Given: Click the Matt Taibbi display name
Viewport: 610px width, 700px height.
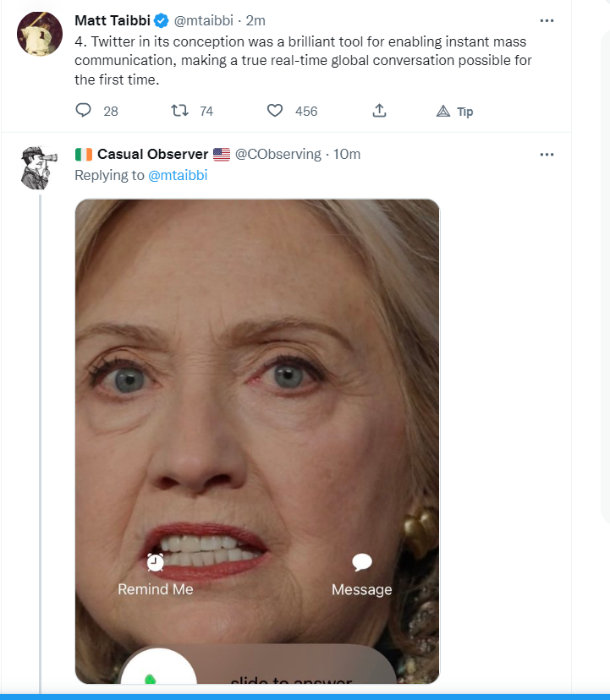Looking at the screenshot, I should (x=112, y=21).
